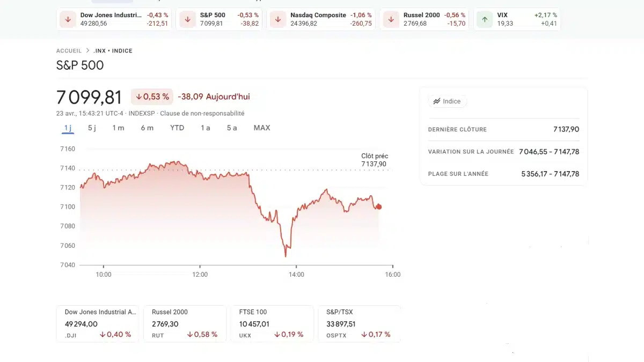Click the breadcrumb chevron after ACCUEIL
The height and width of the screenshot is (362, 644).
87,50
